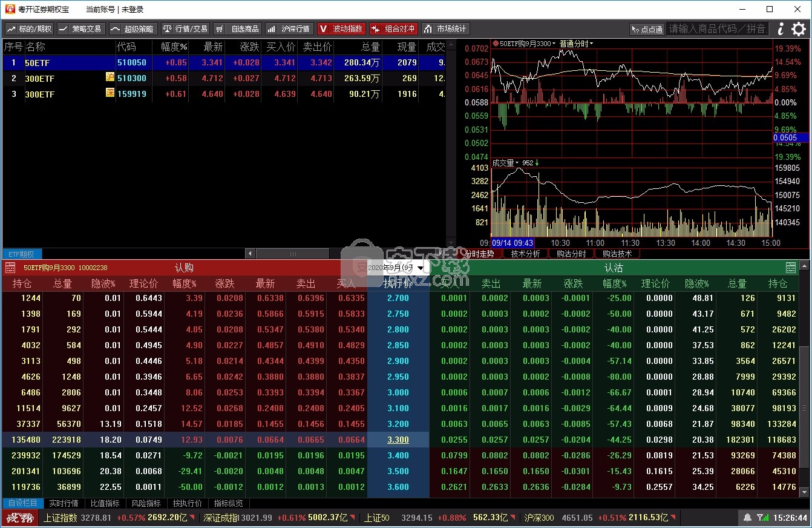Image resolution: width=812 pixels, height=528 pixels.
Task: Click the 沪深300 status bar entry
Action: tap(601, 518)
